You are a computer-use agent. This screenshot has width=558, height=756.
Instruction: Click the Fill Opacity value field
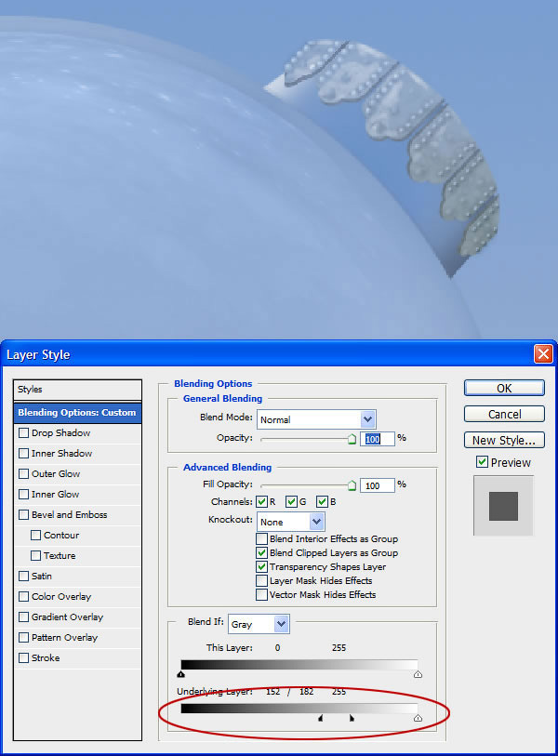[x=378, y=485]
